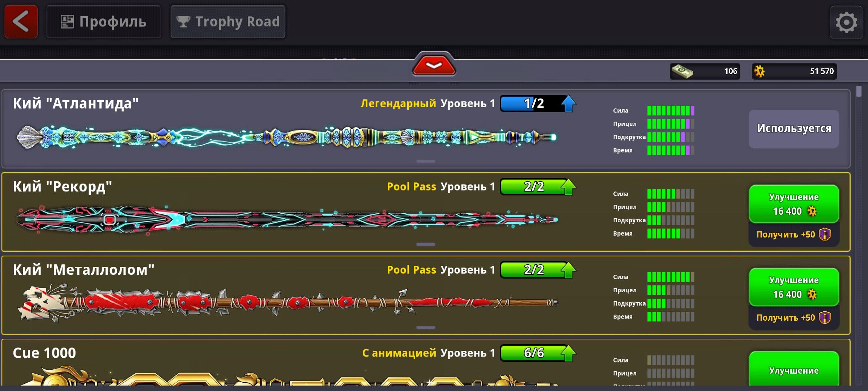Viewport: 868px width, 391px height.
Task: Expand details handle under Атлантида cue
Action: [x=426, y=161]
